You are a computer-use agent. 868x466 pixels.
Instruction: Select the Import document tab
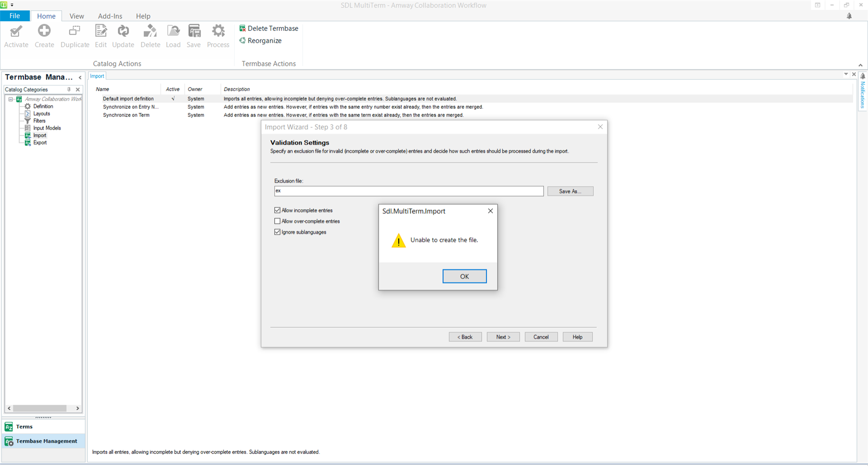click(97, 76)
